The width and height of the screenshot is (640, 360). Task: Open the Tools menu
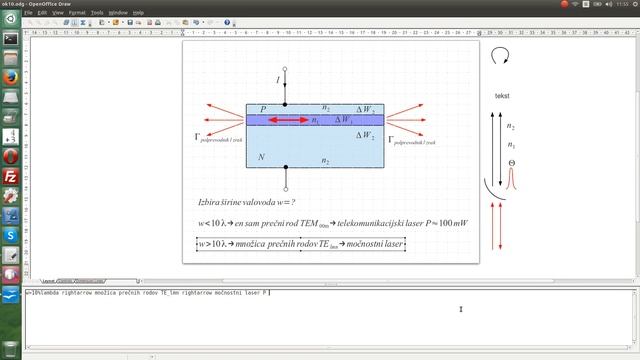pyautogui.click(x=97, y=13)
